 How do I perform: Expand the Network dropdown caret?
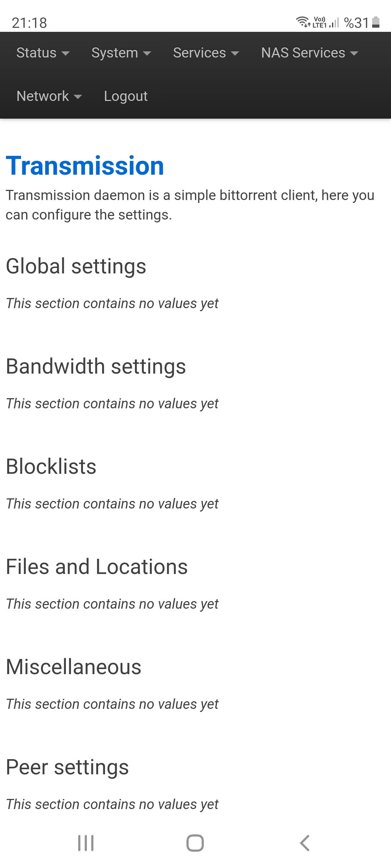78,97
